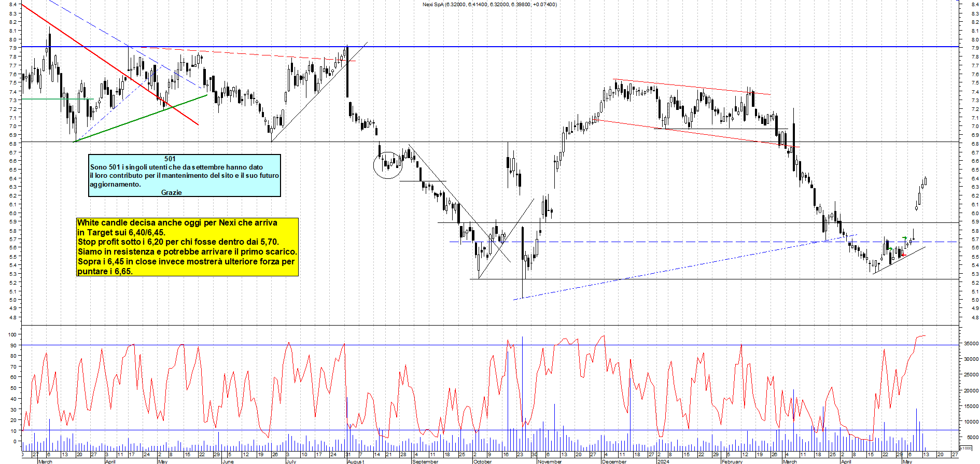Click the Nexi SpA chart title text
The width and height of the screenshot is (980, 464).
click(x=489, y=5)
